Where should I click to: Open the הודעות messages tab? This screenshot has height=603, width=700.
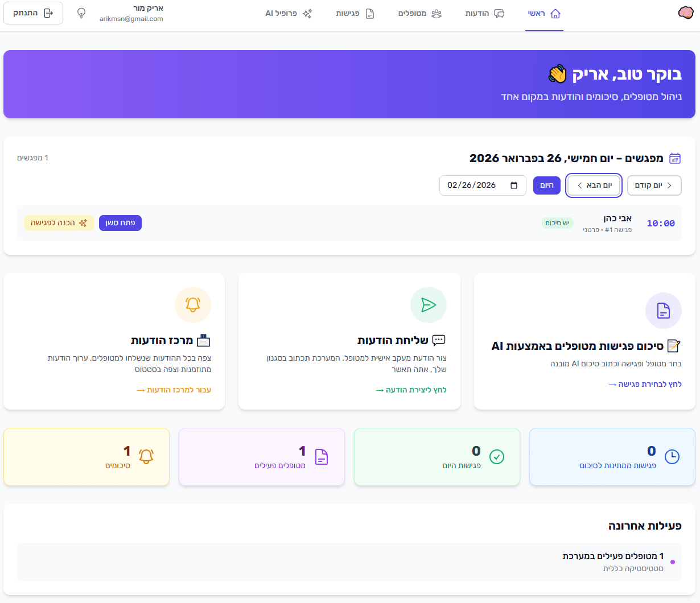[484, 14]
